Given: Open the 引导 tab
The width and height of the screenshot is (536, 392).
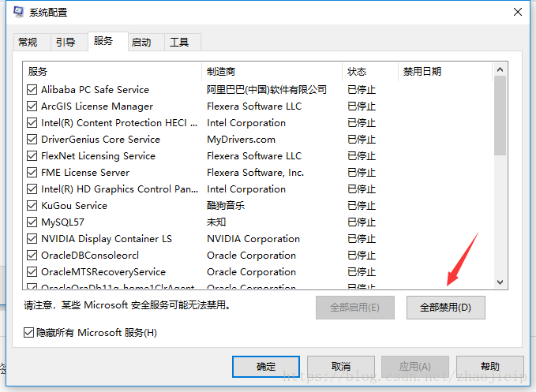Looking at the screenshot, I should click(x=69, y=43).
